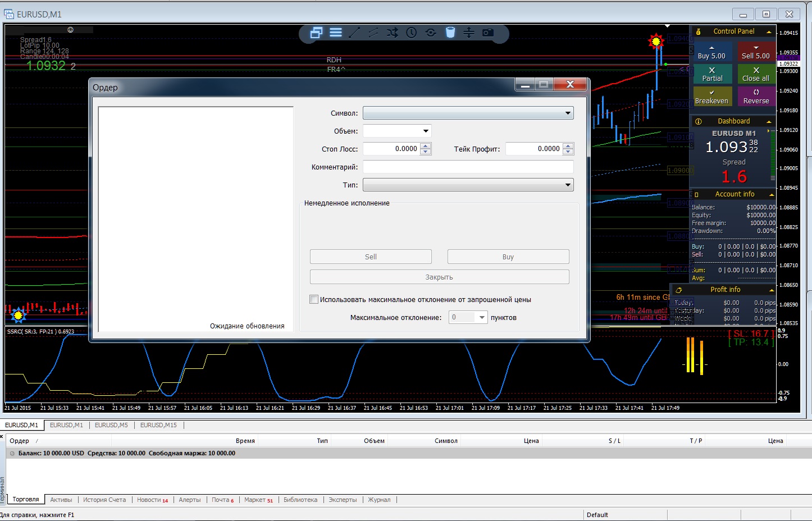The height and width of the screenshot is (521, 812).
Task: Open the Активы terminal tab
Action: pos(61,500)
